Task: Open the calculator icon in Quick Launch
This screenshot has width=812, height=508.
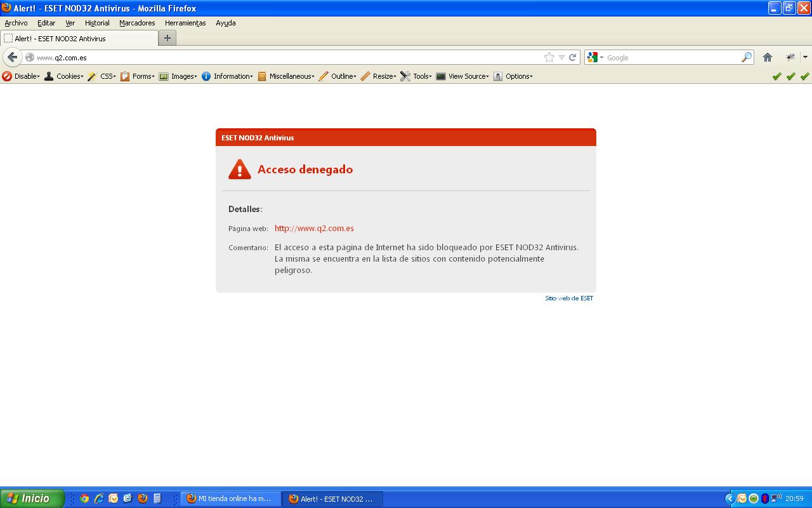Action: 157,498
